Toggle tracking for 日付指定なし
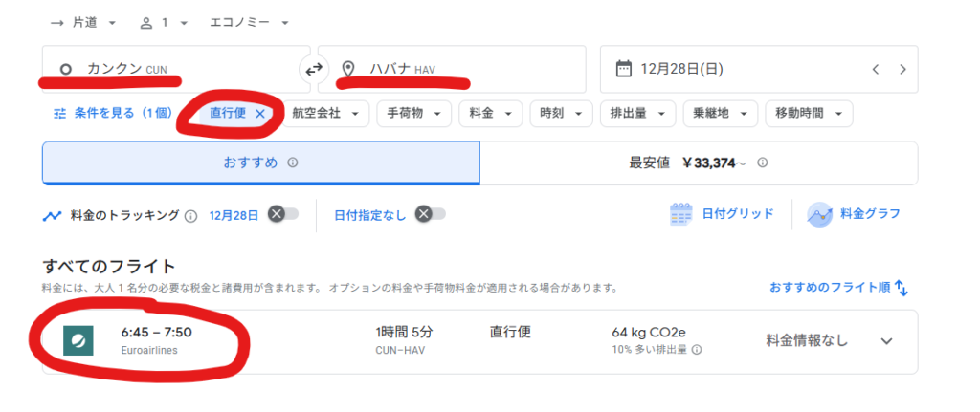The width and height of the screenshot is (980, 412). [x=430, y=214]
